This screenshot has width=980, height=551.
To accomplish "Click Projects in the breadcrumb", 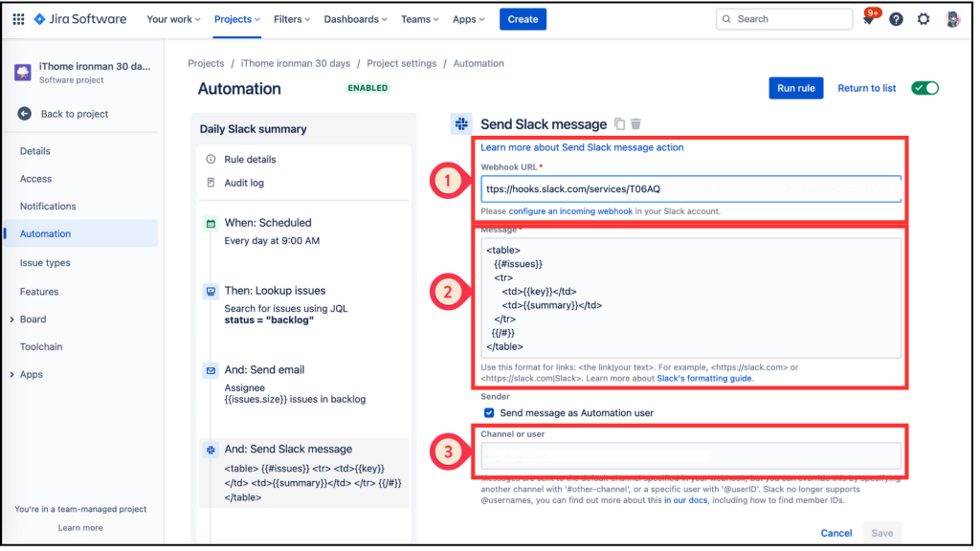I will pyautogui.click(x=206, y=63).
